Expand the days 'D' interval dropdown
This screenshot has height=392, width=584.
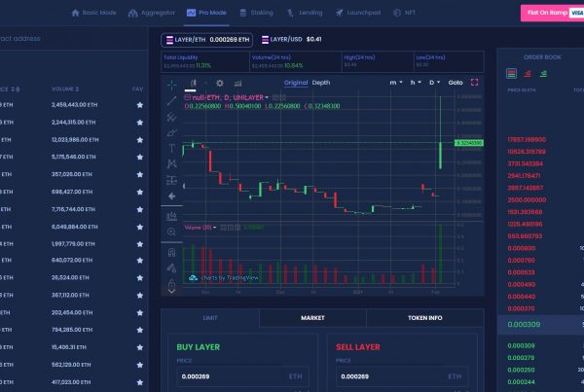click(434, 83)
